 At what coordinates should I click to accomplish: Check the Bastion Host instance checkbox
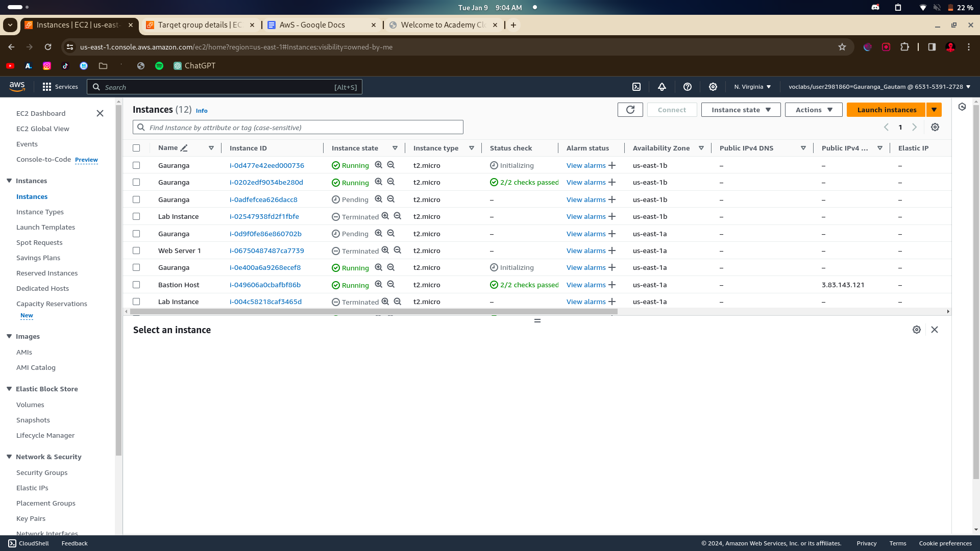[x=136, y=285]
